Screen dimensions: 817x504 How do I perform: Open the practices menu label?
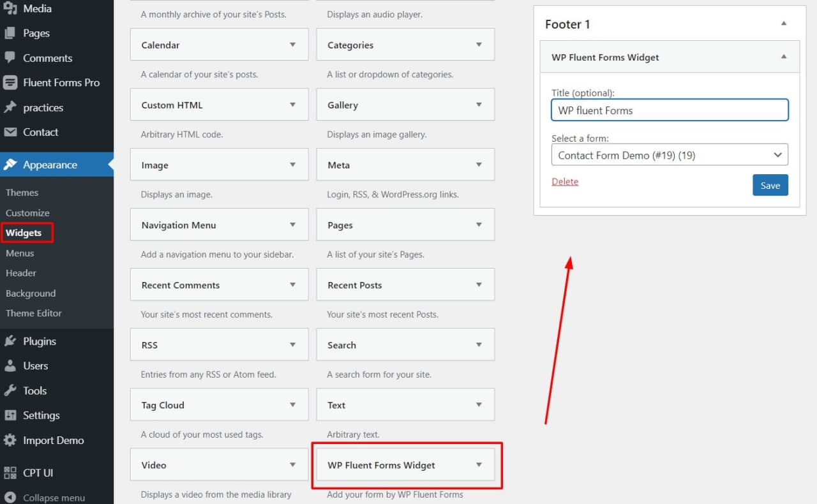click(43, 107)
